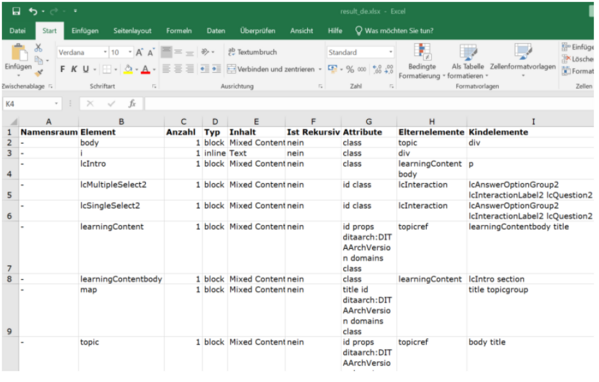Click Verbinden und zentrieren button

coord(271,69)
